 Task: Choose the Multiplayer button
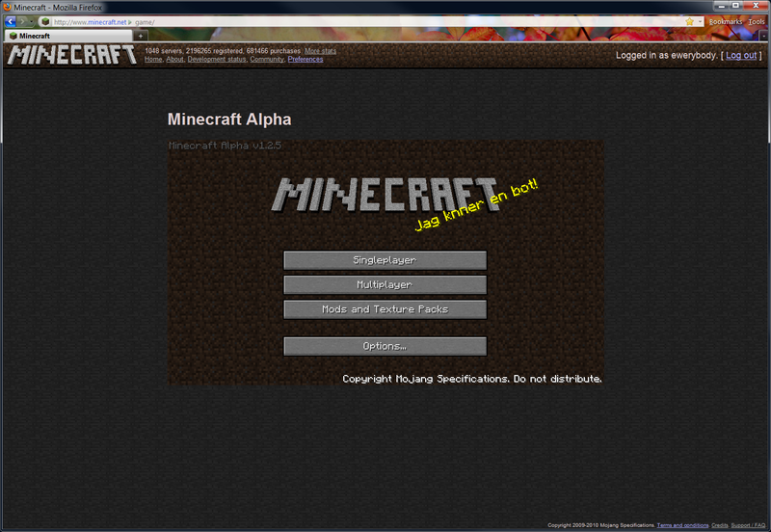point(385,284)
